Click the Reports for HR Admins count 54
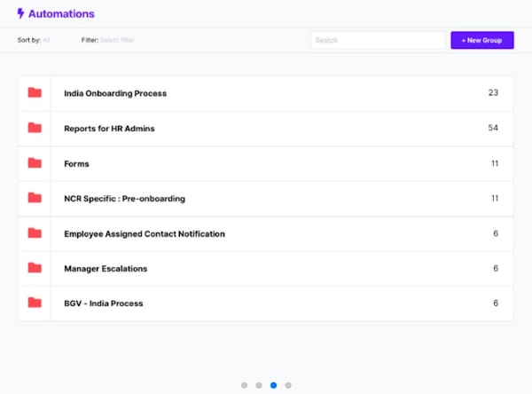532x394 pixels. click(493, 128)
